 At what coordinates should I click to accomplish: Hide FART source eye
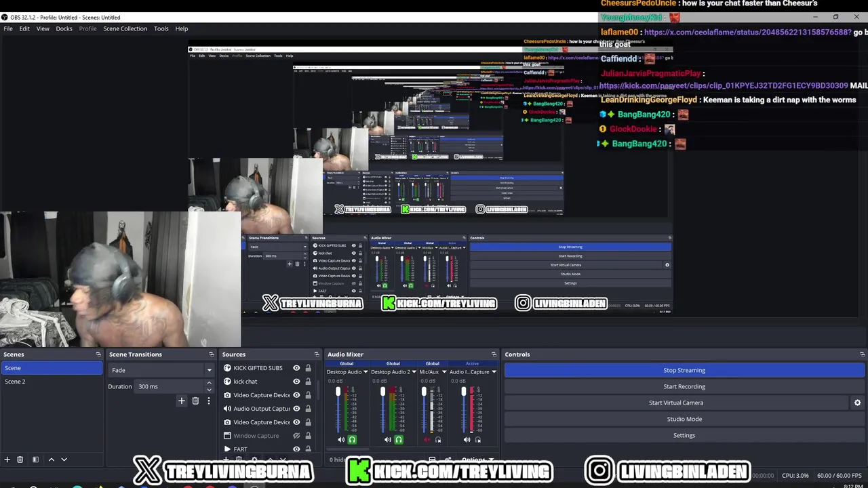[x=296, y=449]
